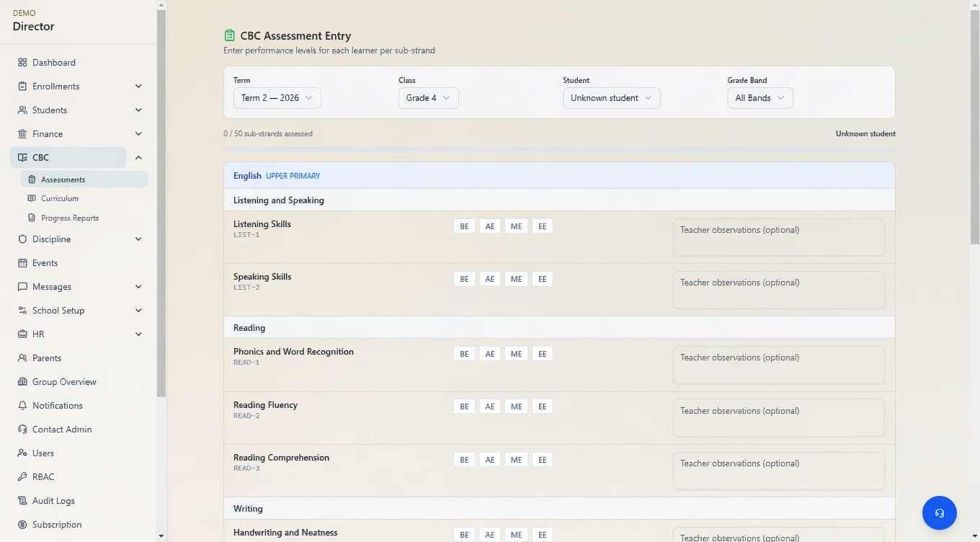Screen dimensions: 980x542
Task: Open the Events menu item
Action: click(x=79, y=263)
